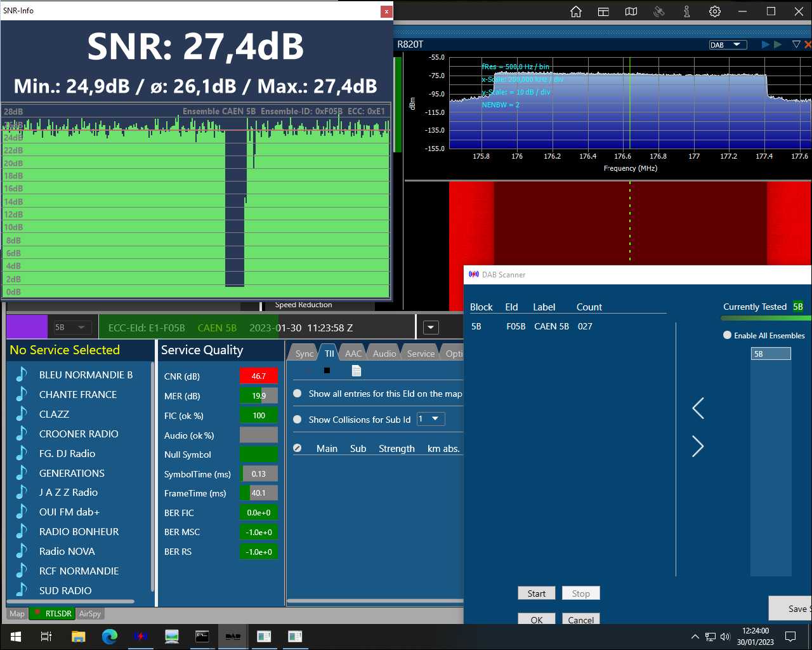Toggle Show Collisions for Sub Id

coord(297,420)
